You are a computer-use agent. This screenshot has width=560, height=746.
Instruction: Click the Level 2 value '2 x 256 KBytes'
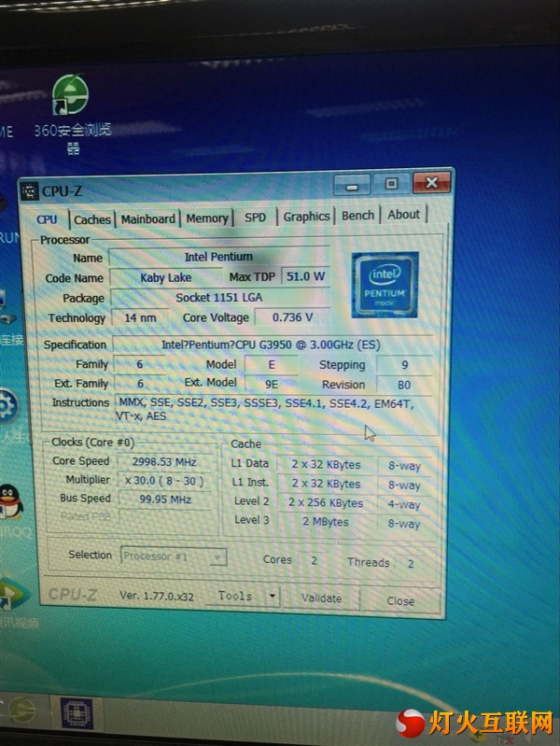(326, 503)
